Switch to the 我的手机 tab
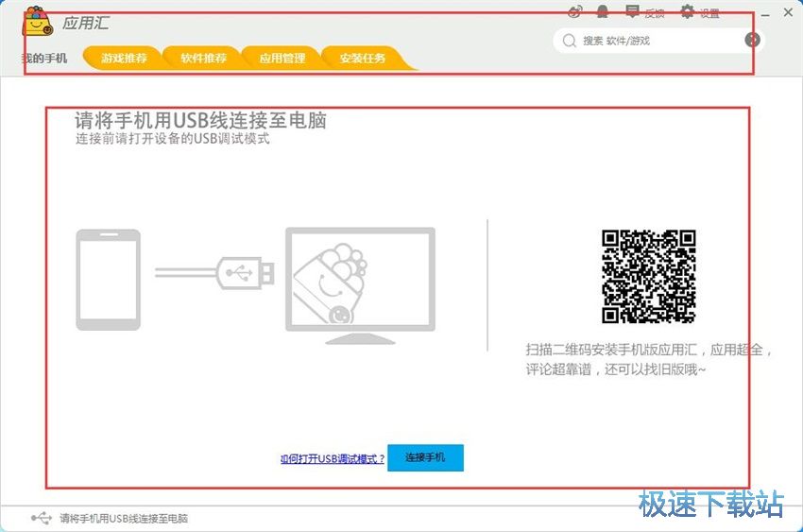Screen dimensions: 803x532 [x=44, y=59]
